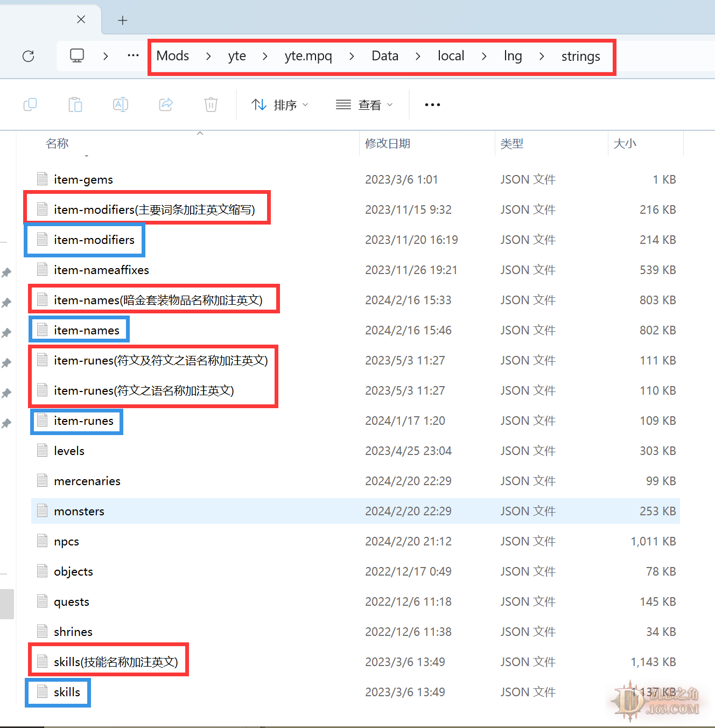The width and height of the screenshot is (715, 728).
Task: Click the Share toolbar icon
Action: (166, 104)
